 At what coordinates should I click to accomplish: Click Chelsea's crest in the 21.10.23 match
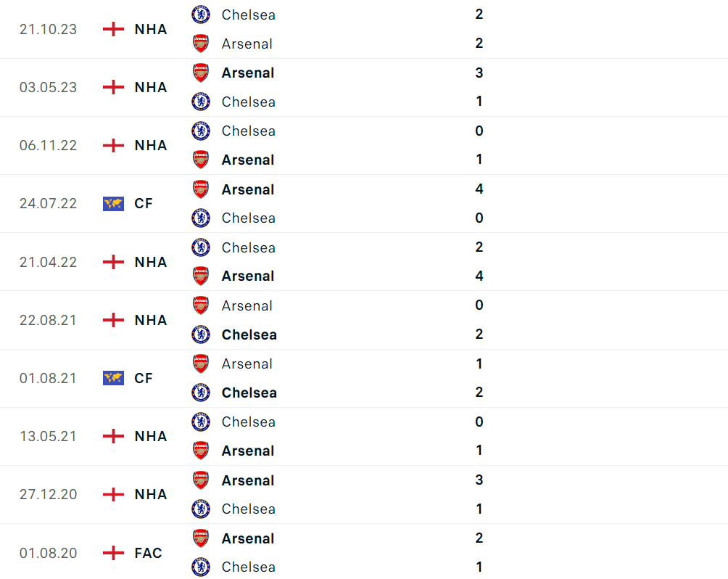(201, 15)
